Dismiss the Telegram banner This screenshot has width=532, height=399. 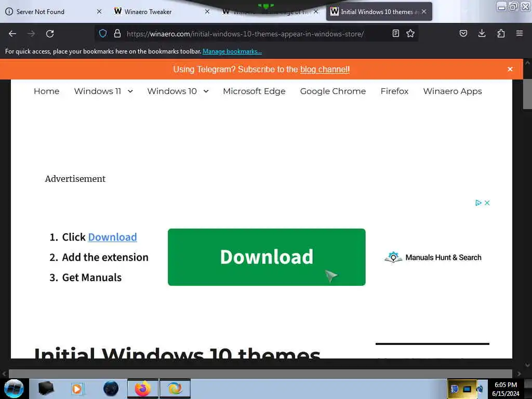[x=510, y=69]
